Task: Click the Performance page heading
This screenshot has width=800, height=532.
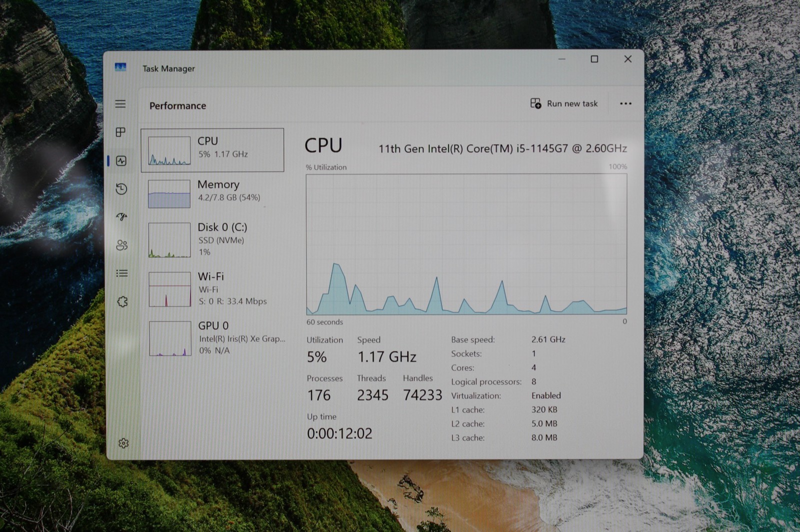Action: point(178,105)
